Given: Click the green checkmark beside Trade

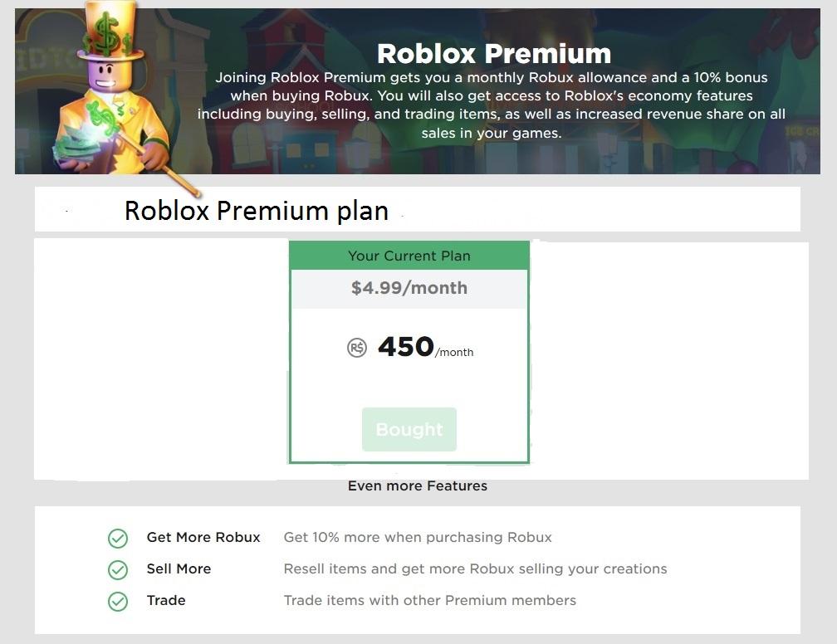Looking at the screenshot, I should [x=118, y=602].
